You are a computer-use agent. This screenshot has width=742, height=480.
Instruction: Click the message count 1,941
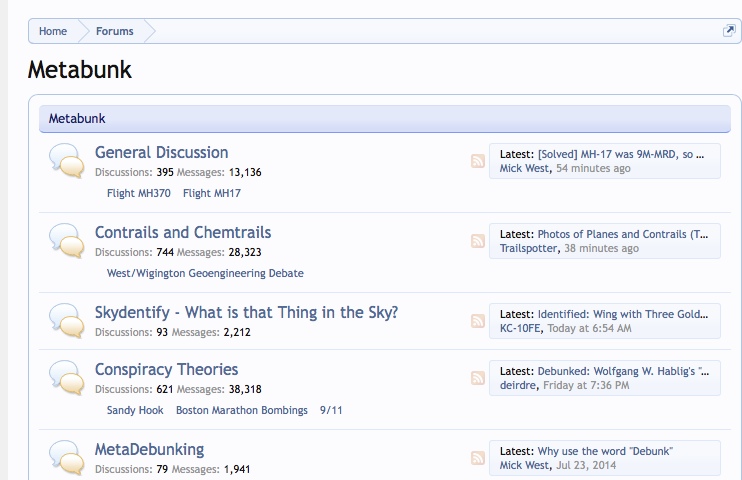coord(237,469)
